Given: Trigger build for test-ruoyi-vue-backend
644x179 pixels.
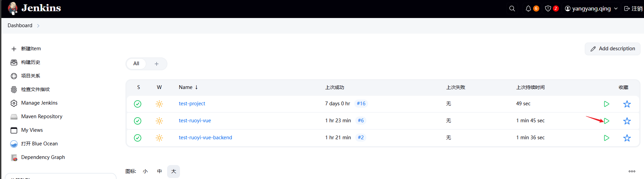Looking at the screenshot, I should point(606,138).
